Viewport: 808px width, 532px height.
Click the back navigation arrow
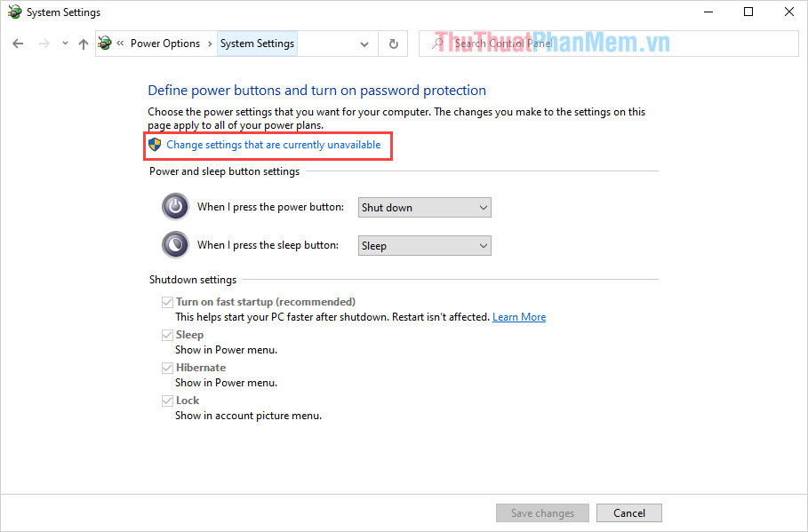18,43
